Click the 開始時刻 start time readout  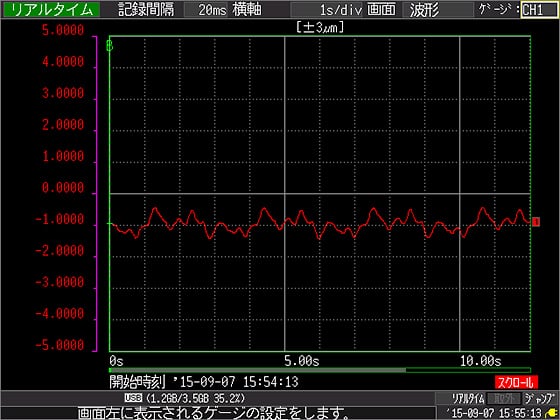pyautogui.click(x=204, y=382)
